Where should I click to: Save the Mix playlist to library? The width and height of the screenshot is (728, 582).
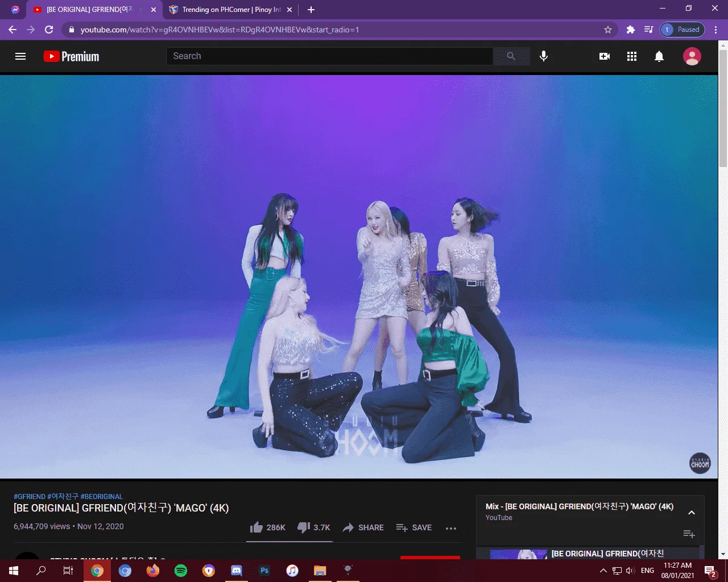[x=689, y=534]
